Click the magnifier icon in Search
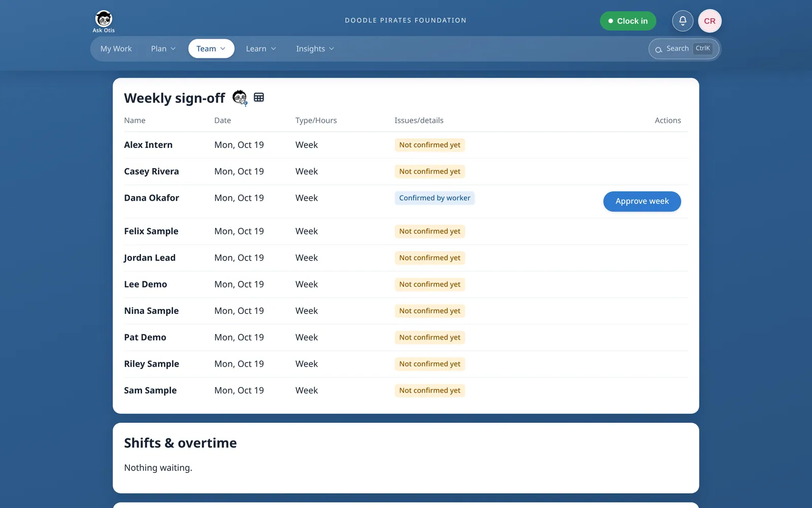The height and width of the screenshot is (508, 812). [659, 49]
